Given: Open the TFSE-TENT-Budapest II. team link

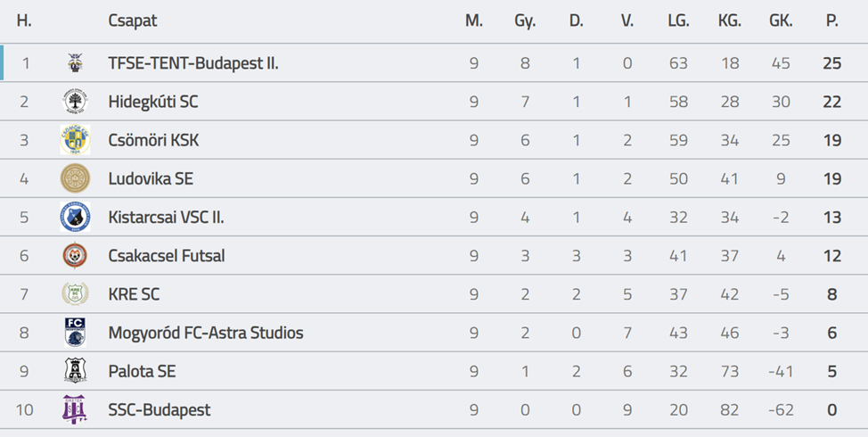Looking at the screenshot, I should (x=193, y=63).
